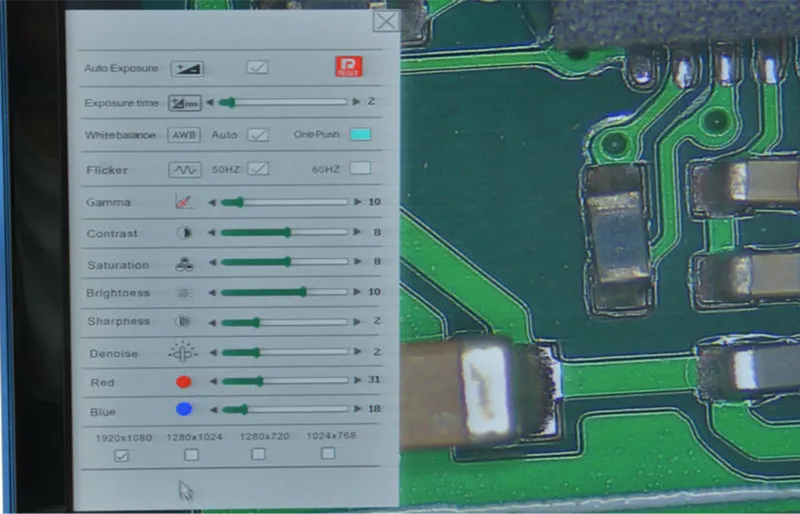Increase Red value with right arrow
Image resolution: width=800 pixels, height=514 pixels.
click(x=358, y=380)
